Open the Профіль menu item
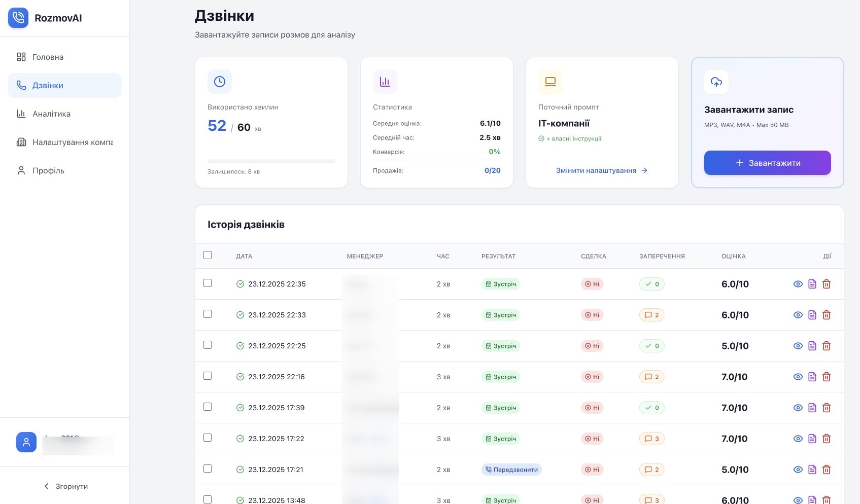Viewport: 860px width, 504px height. [x=64, y=170]
